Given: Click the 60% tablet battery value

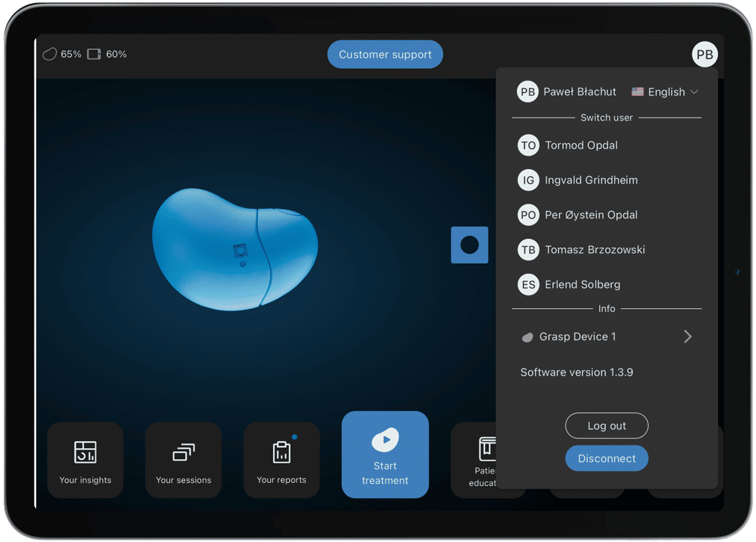Looking at the screenshot, I should [116, 54].
